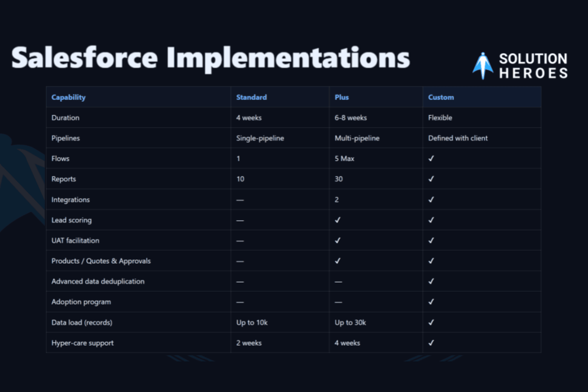Click Custom checkmark for Advanced data deduplication
This screenshot has height=392, width=588.
click(431, 281)
